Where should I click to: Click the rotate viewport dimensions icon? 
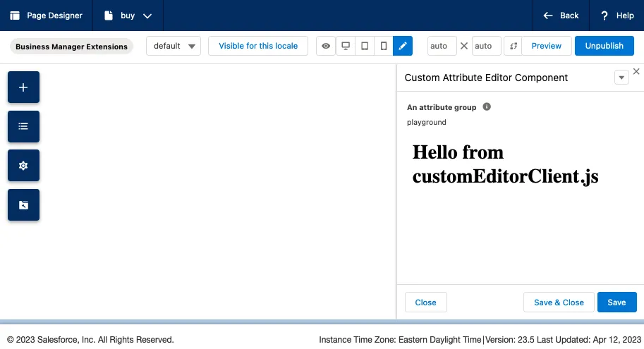point(514,46)
